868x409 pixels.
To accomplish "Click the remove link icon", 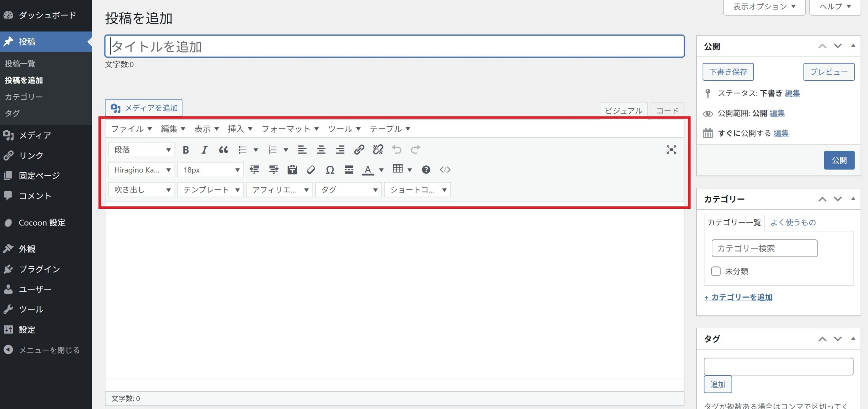I will pyautogui.click(x=378, y=150).
